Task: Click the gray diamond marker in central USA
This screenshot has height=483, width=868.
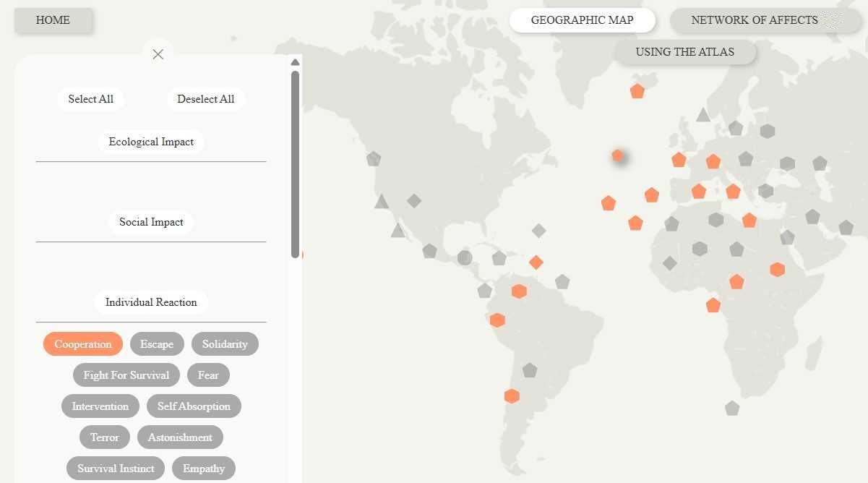Action: (x=414, y=200)
